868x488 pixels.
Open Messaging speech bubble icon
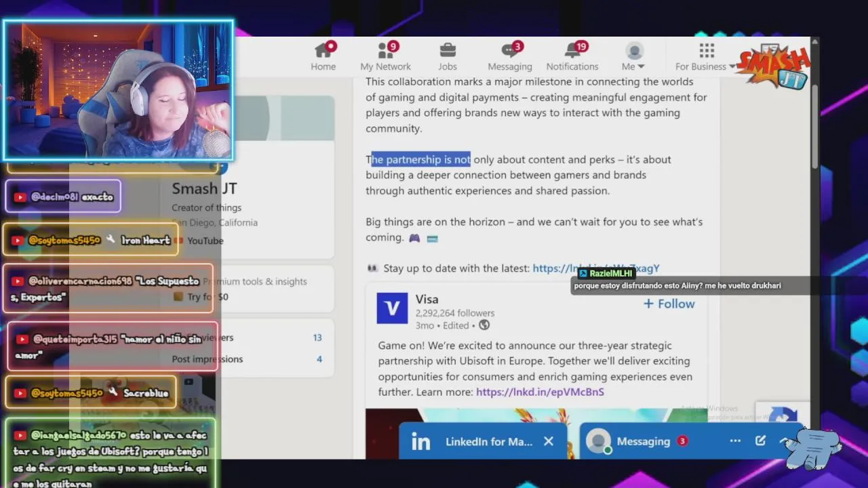[509, 50]
